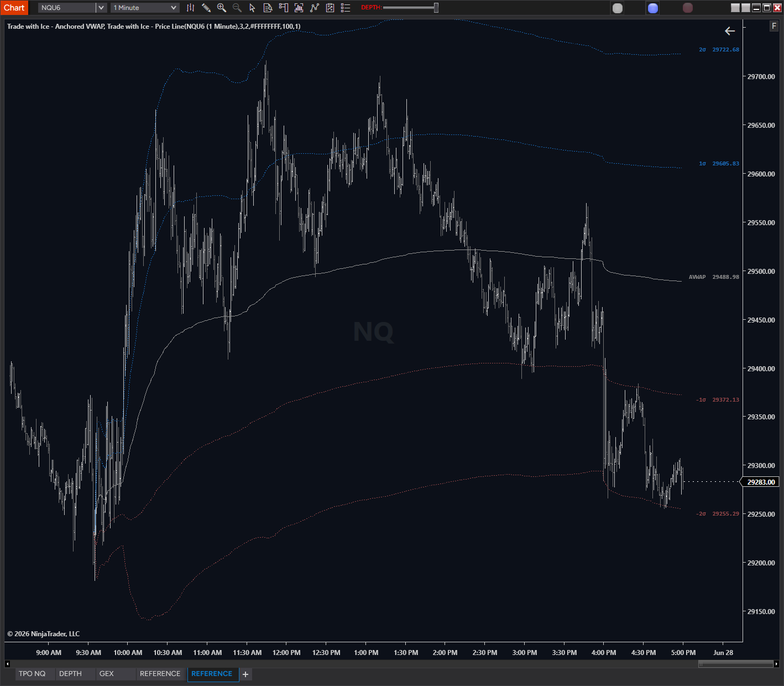Add a new tab with plus button
The height and width of the screenshot is (686, 784).
pyautogui.click(x=245, y=674)
